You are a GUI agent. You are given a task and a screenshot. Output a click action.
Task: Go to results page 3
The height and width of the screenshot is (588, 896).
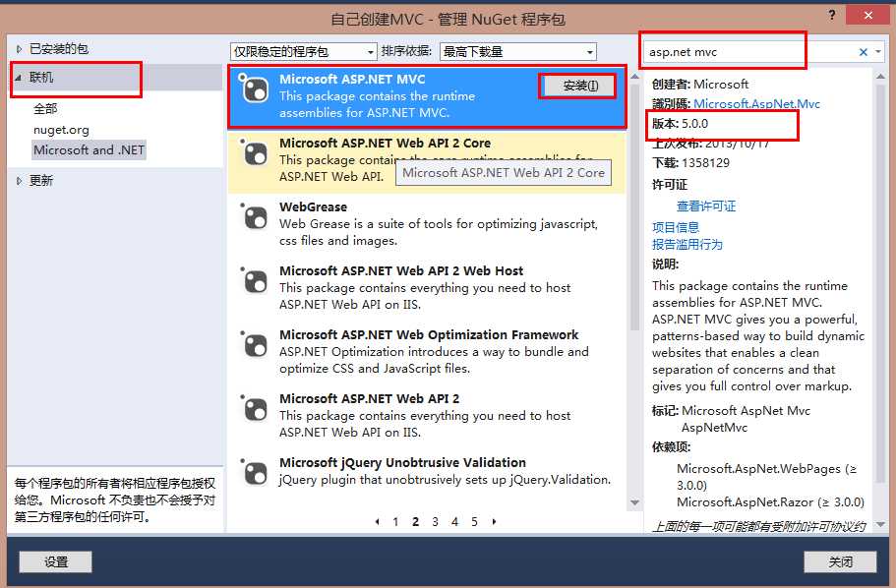pyautogui.click(x=435, y=522)
